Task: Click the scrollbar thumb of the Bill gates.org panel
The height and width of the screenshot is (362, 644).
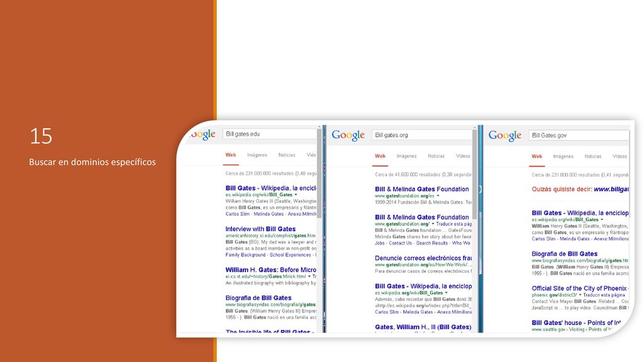Action: 474,175
